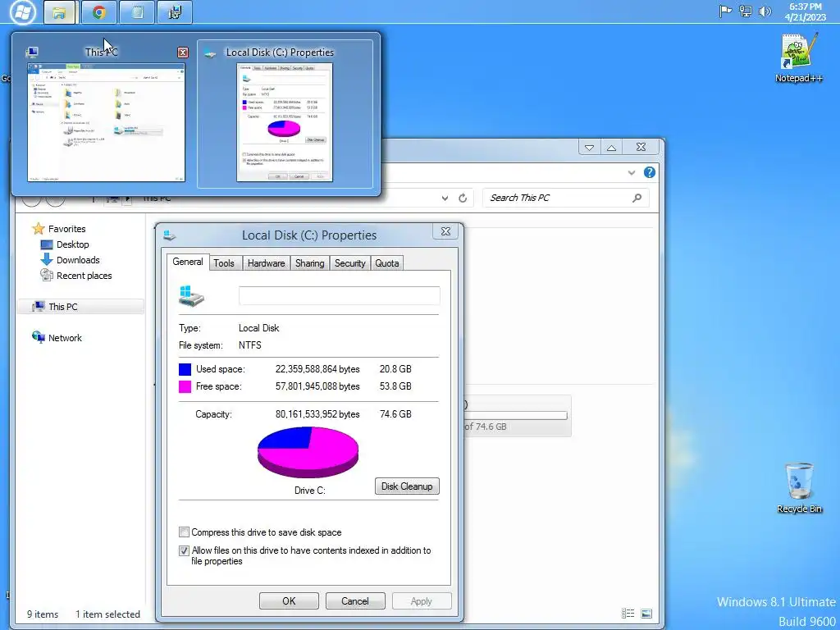The width and height of the screenshot is (840, 630).
Task: Open the Hardware tab
Action: pos(267,263)
